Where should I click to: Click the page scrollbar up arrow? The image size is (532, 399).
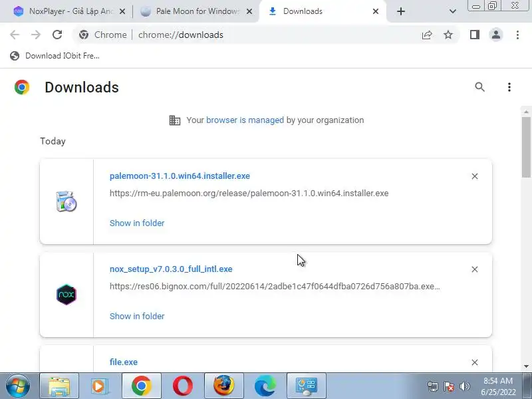tap(526, 112)
